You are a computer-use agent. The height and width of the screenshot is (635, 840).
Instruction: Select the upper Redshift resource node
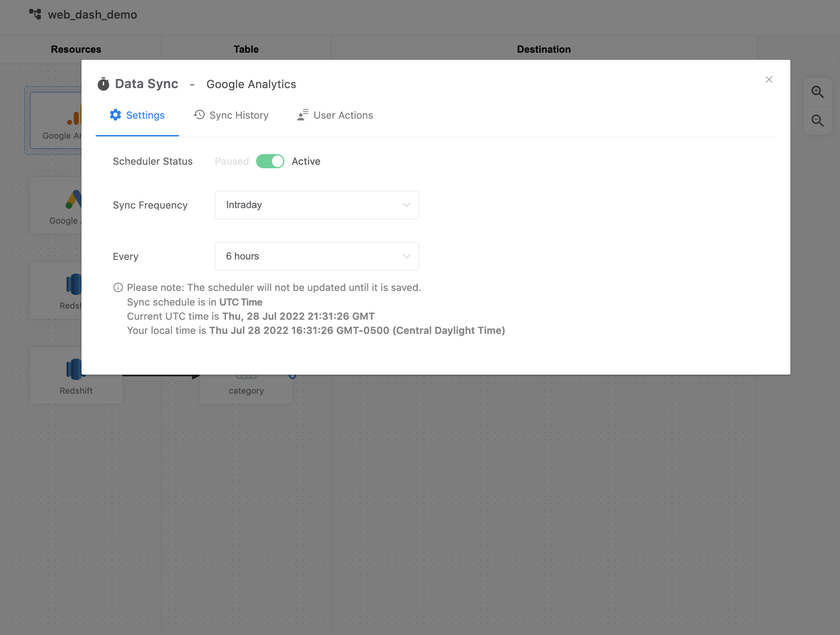tap(56, 290)
